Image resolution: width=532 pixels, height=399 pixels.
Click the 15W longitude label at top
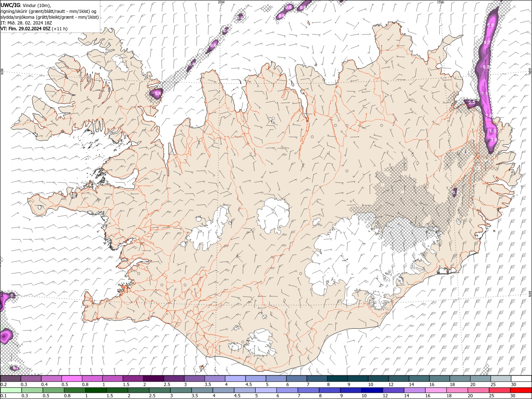click(440, 2)
